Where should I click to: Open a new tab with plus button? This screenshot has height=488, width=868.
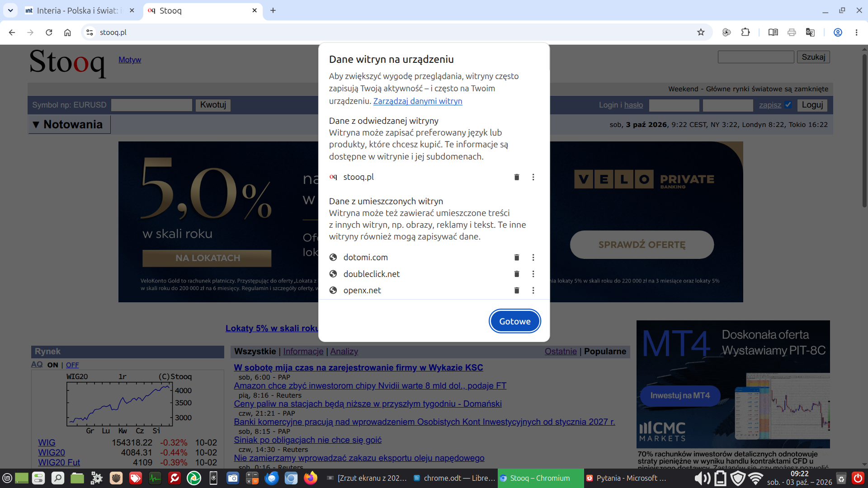[273, 10]
